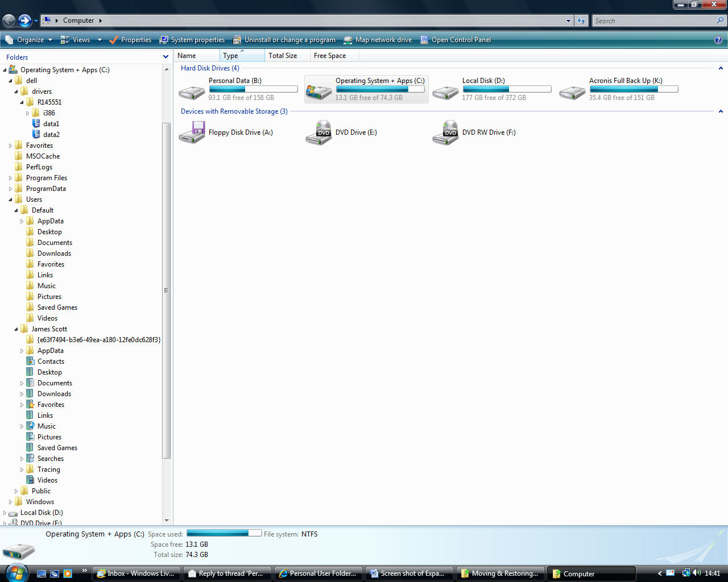This screenshot has width=728, height=582.
Task: Select the R145551 folder in tree
Action: pyautogui.click(x=49, y=102)
